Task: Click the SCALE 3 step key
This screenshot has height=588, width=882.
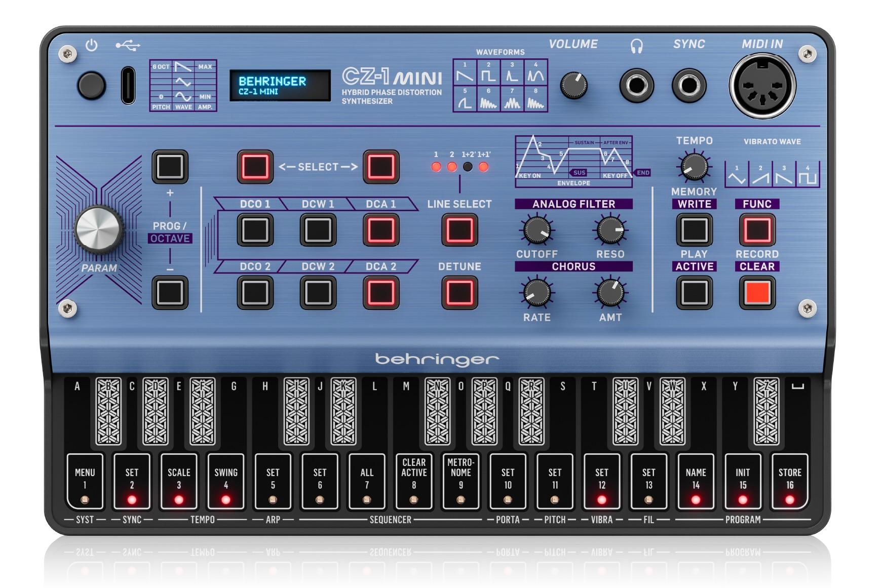Action: [x=179, y=481]
